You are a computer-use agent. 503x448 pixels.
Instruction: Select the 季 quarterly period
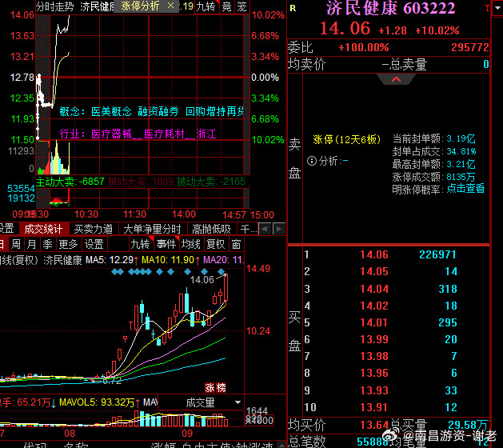pos(47,244)
